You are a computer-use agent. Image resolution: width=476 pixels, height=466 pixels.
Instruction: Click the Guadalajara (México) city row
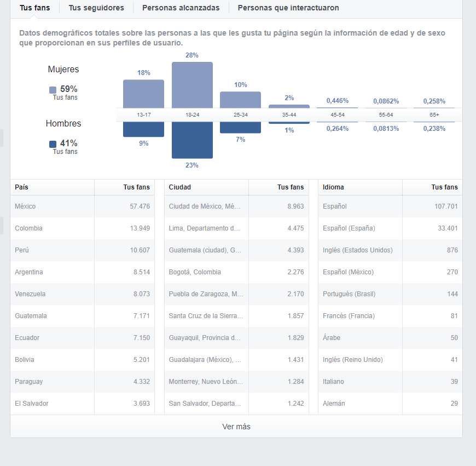coord(236,359)
